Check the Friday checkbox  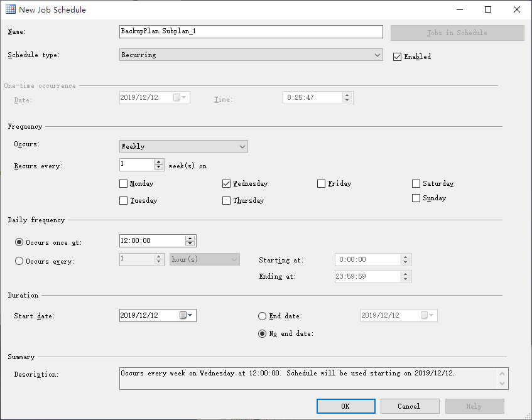point(322,183)
